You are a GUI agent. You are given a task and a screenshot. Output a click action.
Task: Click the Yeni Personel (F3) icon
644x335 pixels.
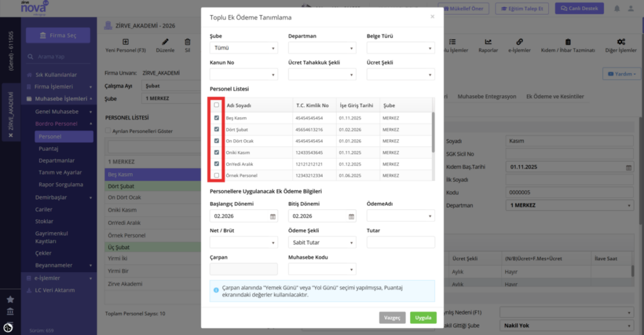click(125, 42)
